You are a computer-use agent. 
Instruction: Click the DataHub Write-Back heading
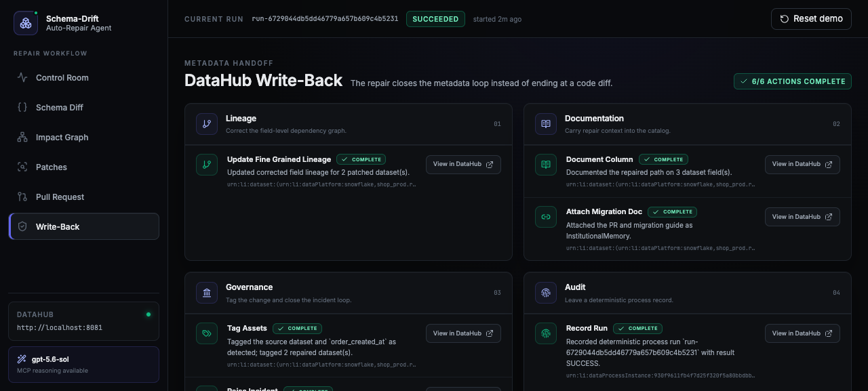pos(263,81)
